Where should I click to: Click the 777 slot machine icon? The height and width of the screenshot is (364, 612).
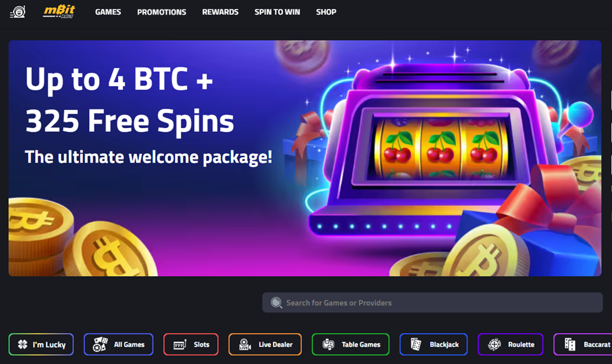pyautogui.click(x=180, y=345)
